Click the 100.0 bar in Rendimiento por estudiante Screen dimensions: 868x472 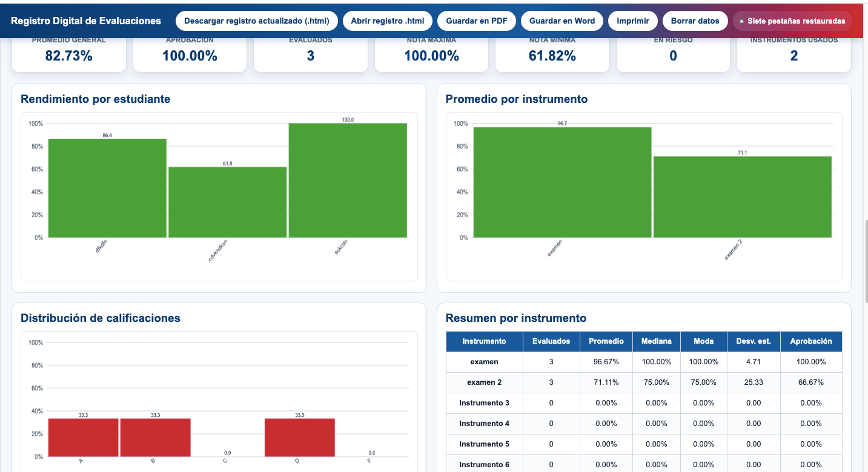coord(348,180)
